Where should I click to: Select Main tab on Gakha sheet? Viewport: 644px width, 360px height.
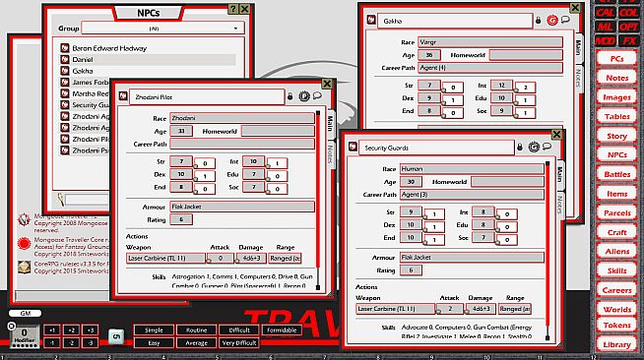(578, 47)
